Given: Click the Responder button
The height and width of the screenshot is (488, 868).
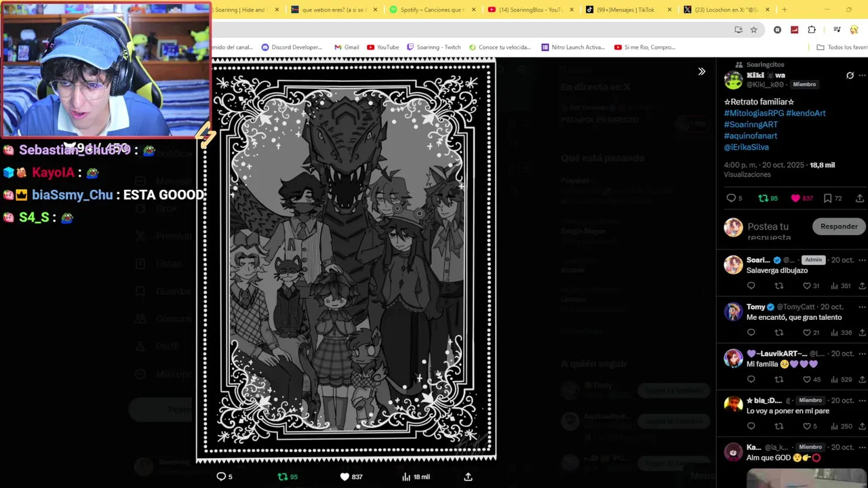Looking at the screenshot, I should click(x=839, y=226).
